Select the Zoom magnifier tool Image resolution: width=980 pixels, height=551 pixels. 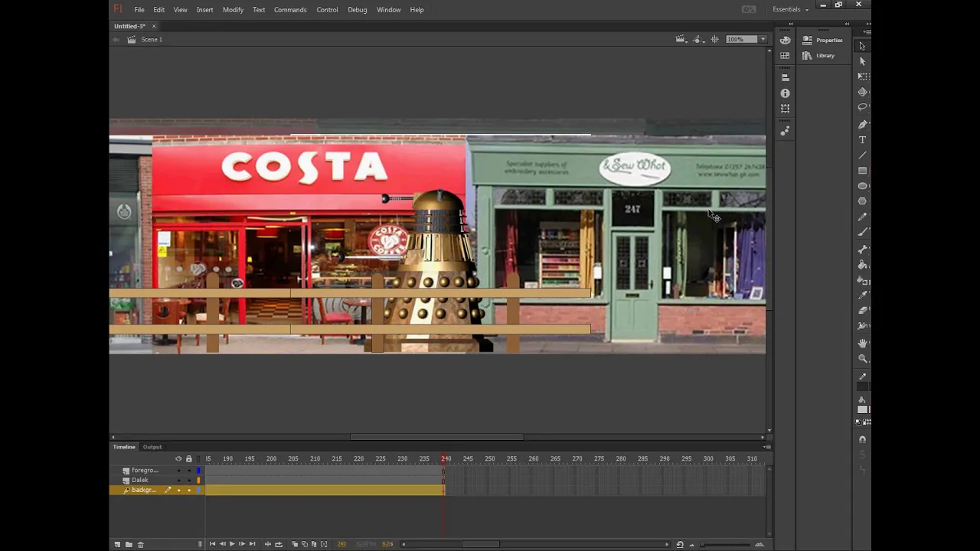pos(863,358)
